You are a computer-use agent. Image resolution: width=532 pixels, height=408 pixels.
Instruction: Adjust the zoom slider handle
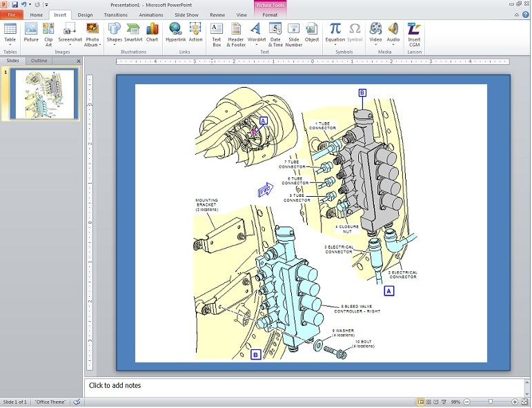click(491, 402)
